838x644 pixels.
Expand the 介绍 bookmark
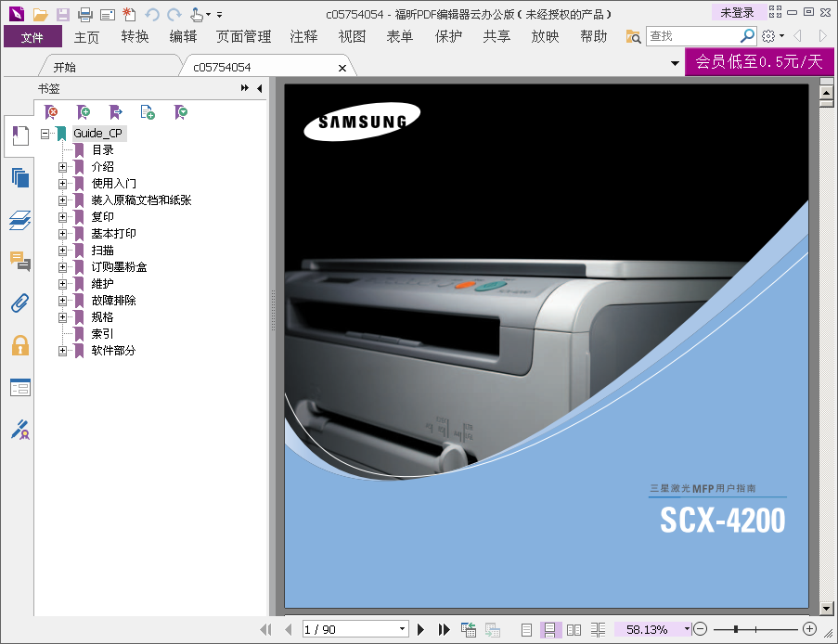click(x=62, y=167)
